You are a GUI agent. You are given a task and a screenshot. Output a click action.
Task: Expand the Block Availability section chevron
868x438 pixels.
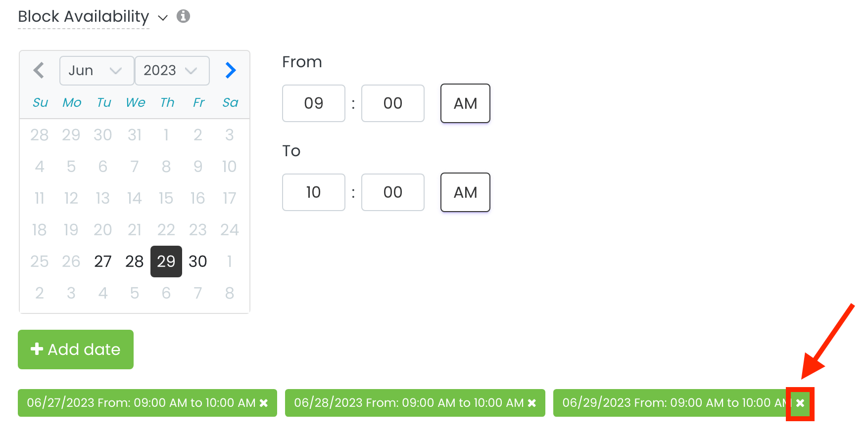pyautogui.click(x=163, y=18)
